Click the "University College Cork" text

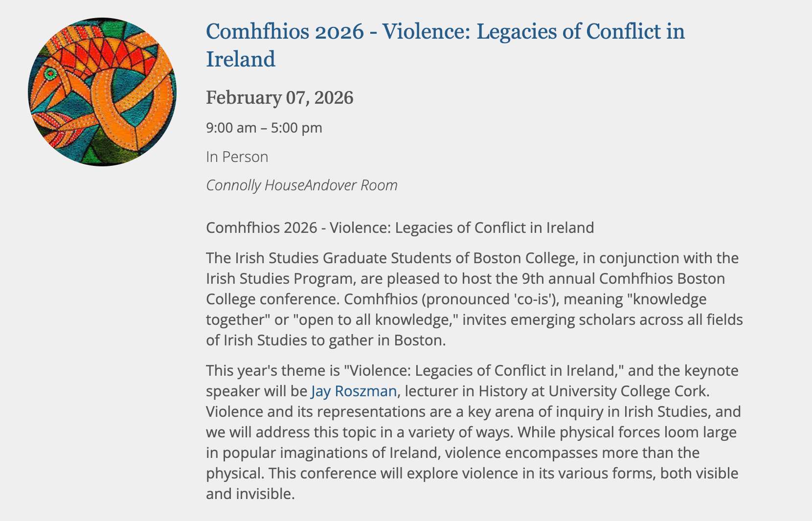tap(627, 391)
